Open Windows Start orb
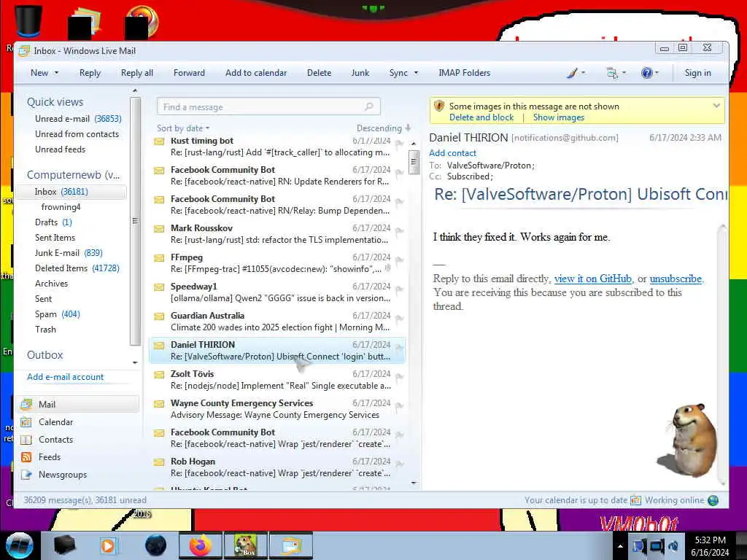This screenshot has height=560, width=747. pos(19,545)
